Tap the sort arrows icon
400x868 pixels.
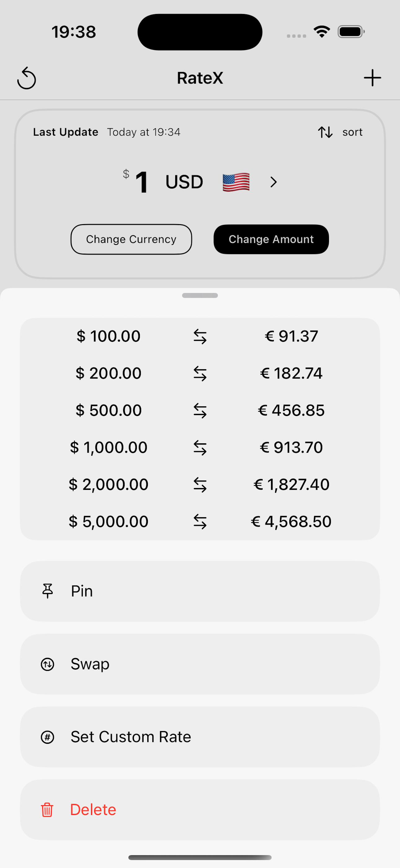point(325,132)
